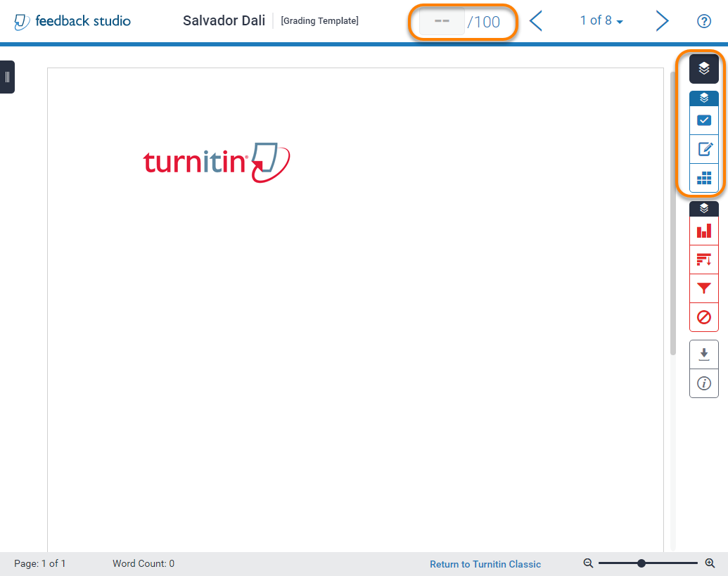728x576 pixels.
Task: Open the similarity Filters funnel icon
Action: (x=704, y=288)
